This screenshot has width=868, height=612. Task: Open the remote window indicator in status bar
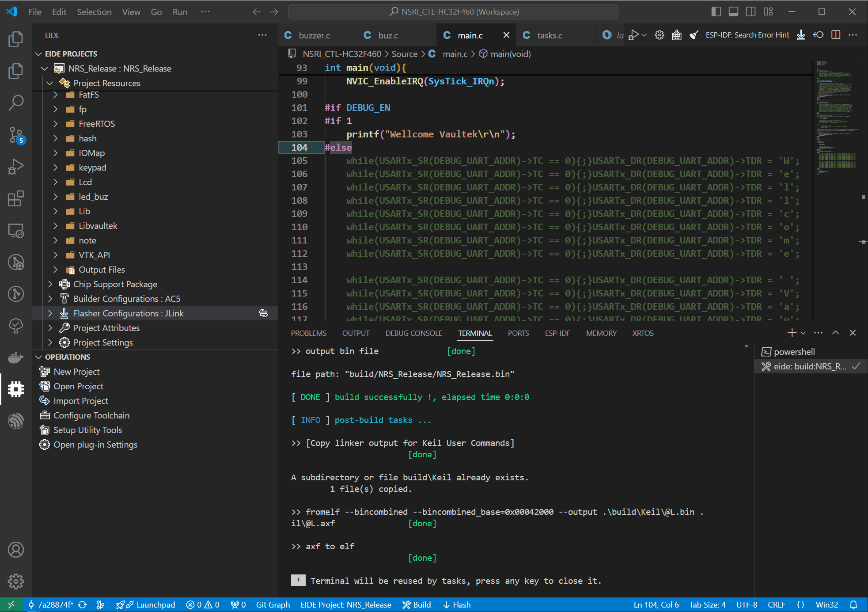(11, 604)
